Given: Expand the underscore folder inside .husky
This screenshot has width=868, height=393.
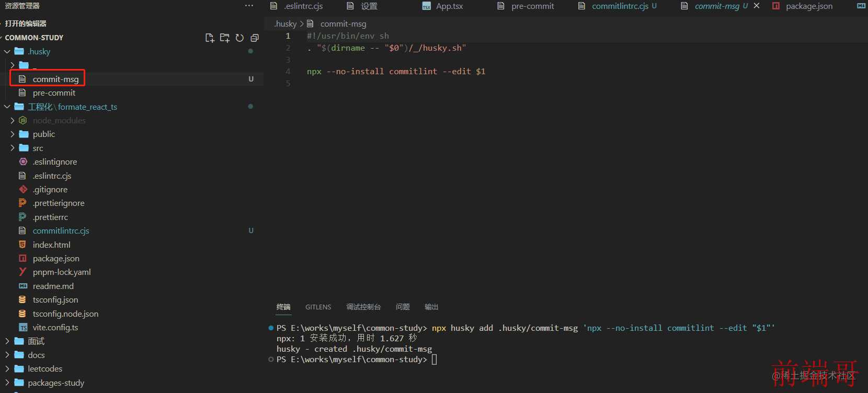Looking at the screenshot, I should point(13,65).
